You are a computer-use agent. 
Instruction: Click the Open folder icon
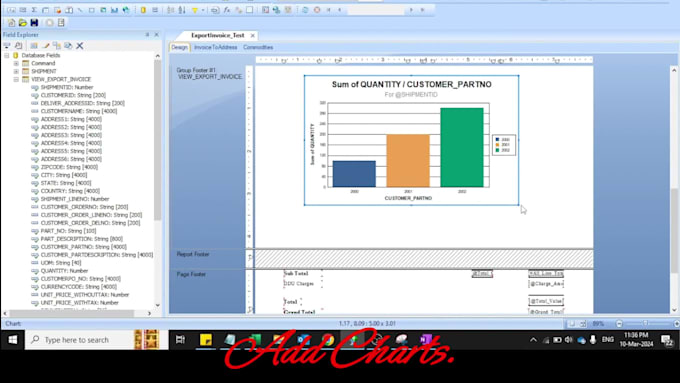tap(23, 23)
